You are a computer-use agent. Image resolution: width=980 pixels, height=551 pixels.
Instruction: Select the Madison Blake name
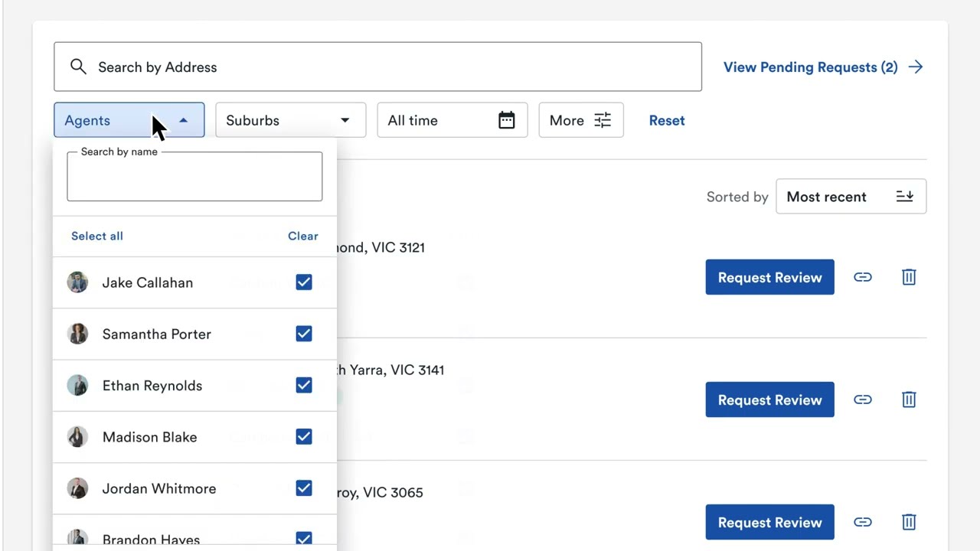(x=149, y=437)
